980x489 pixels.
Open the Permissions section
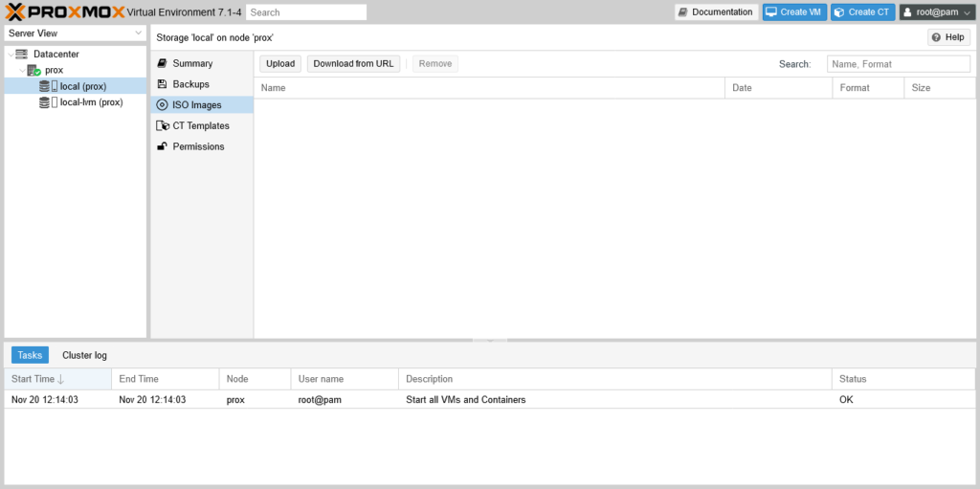pos(202,146)
